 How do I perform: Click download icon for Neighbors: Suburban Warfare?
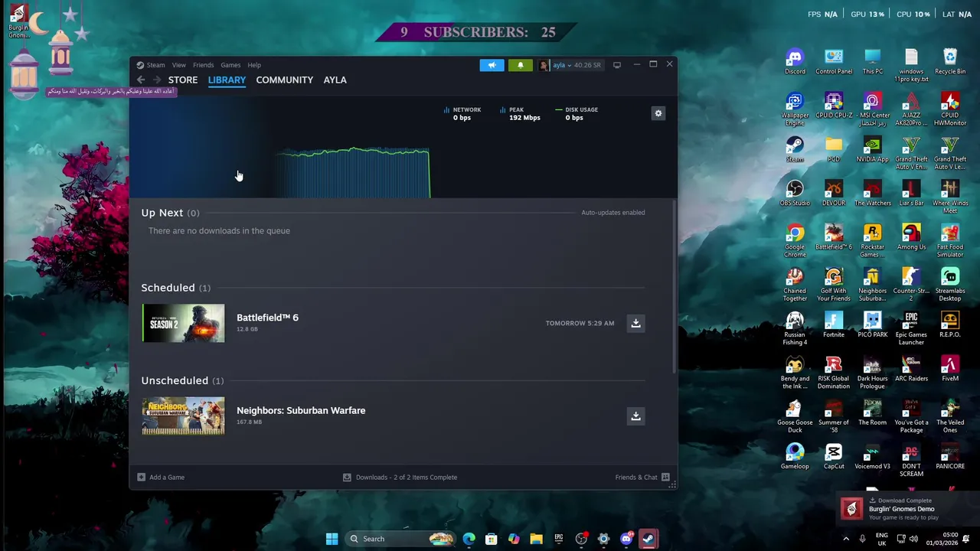click(x=635, y=416)
